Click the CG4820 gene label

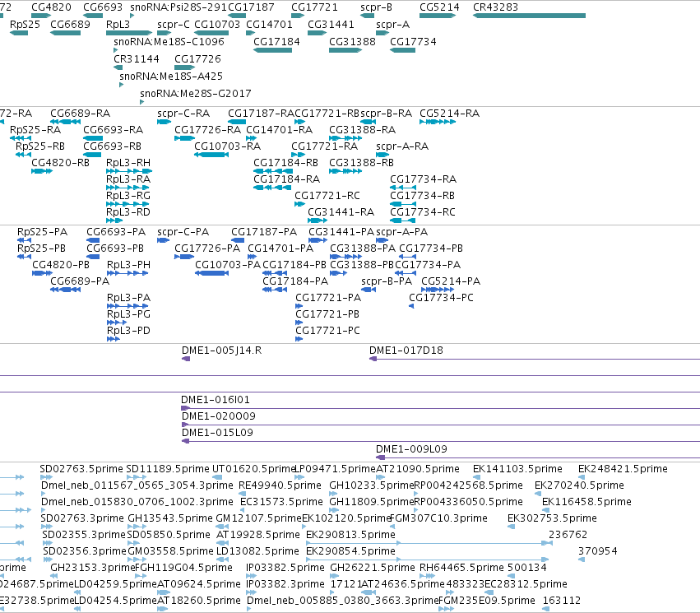(x=51, y=7)
